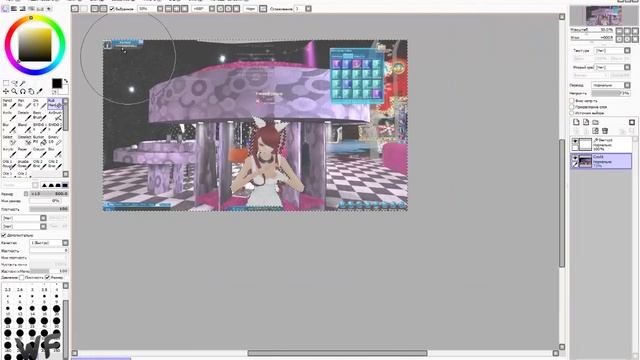Screen dimensions: 640x360
Task: Toggle show selection checkbox in toolbar
Action: point(111,9)
